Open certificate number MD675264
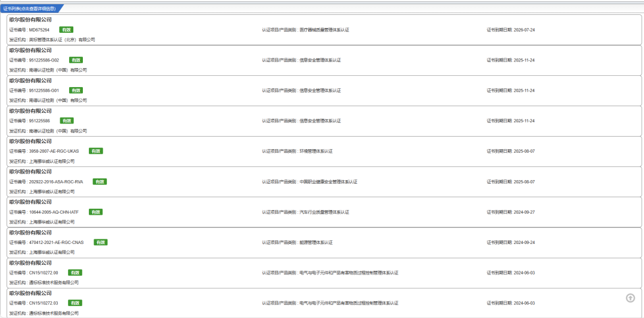The width and height of the screenshot is (644, 318). click(39, 30)
